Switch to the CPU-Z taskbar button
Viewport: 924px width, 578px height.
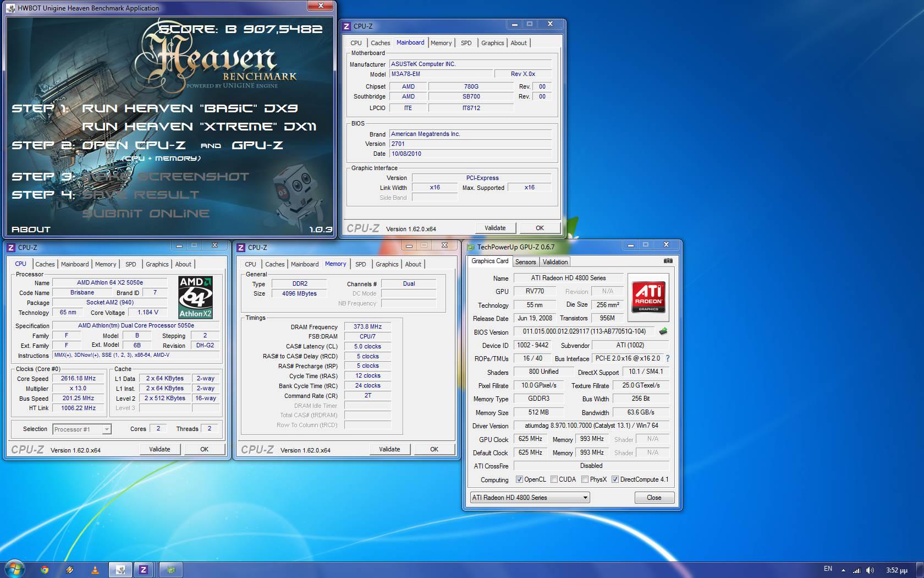click(144, 570)
